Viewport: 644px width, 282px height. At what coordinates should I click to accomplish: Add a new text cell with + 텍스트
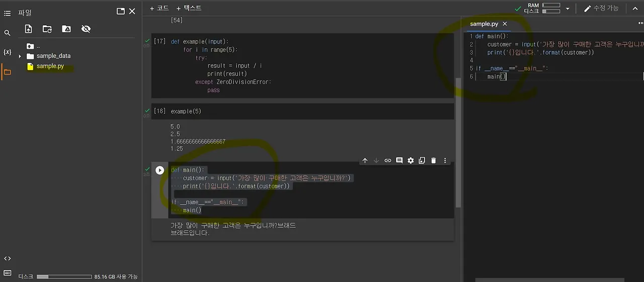[189, 8]
